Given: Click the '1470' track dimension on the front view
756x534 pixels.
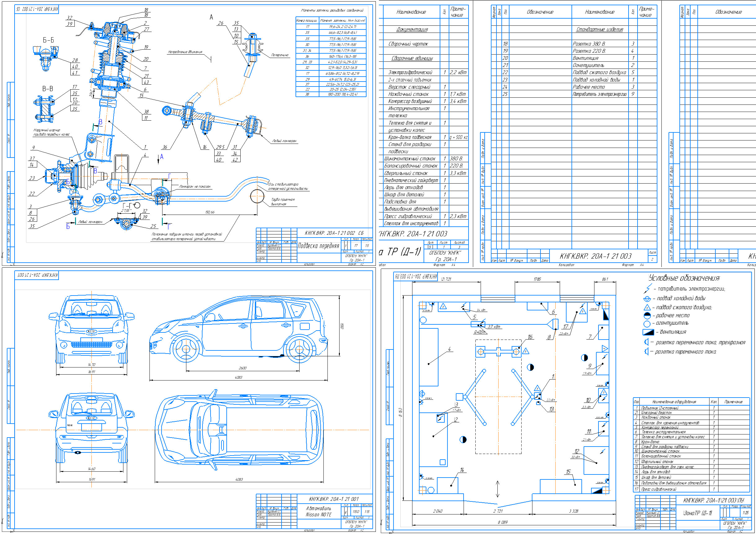Looking at the screenshot, I should [91, 365].
